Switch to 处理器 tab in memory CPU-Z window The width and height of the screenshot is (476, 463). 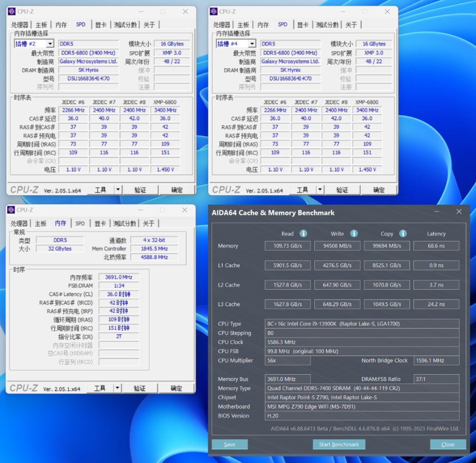click(x=19, y=224)
